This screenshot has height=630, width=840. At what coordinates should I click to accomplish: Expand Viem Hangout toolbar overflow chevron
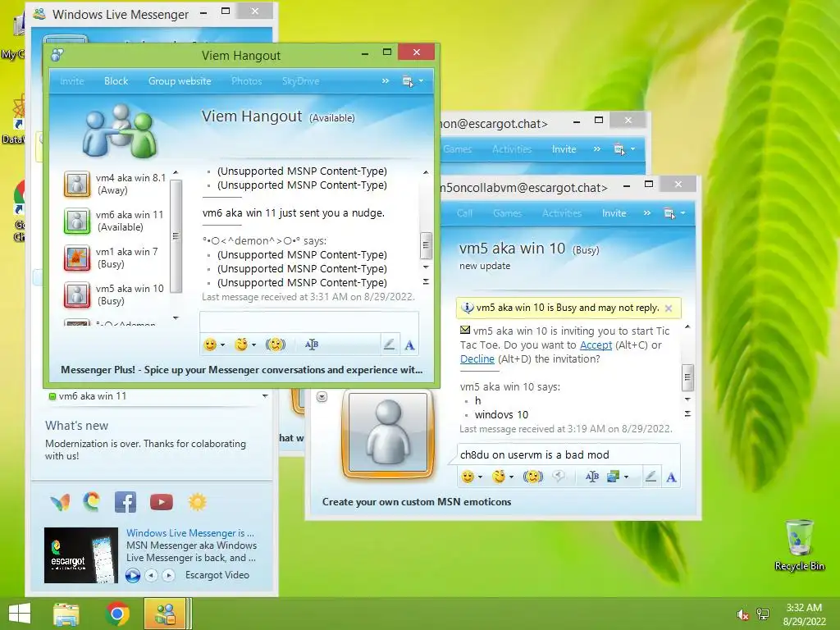coord(386,81)
